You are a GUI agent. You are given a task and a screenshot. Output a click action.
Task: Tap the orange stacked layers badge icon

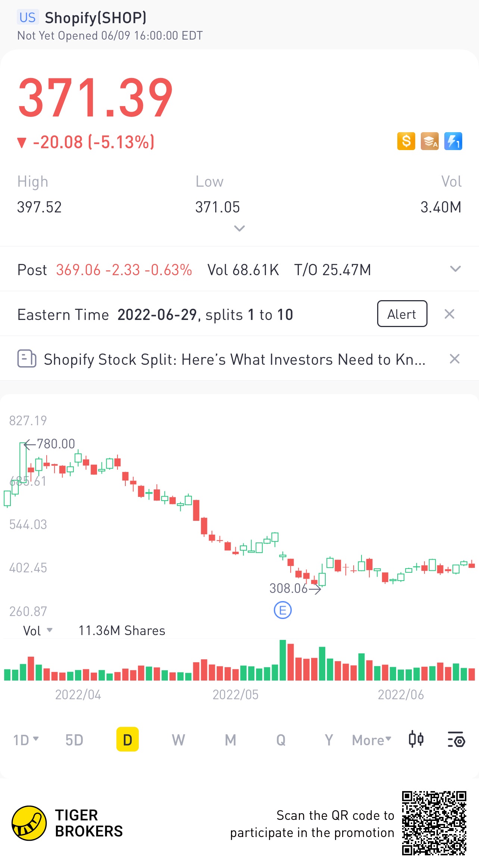click(x=430, y=141)
